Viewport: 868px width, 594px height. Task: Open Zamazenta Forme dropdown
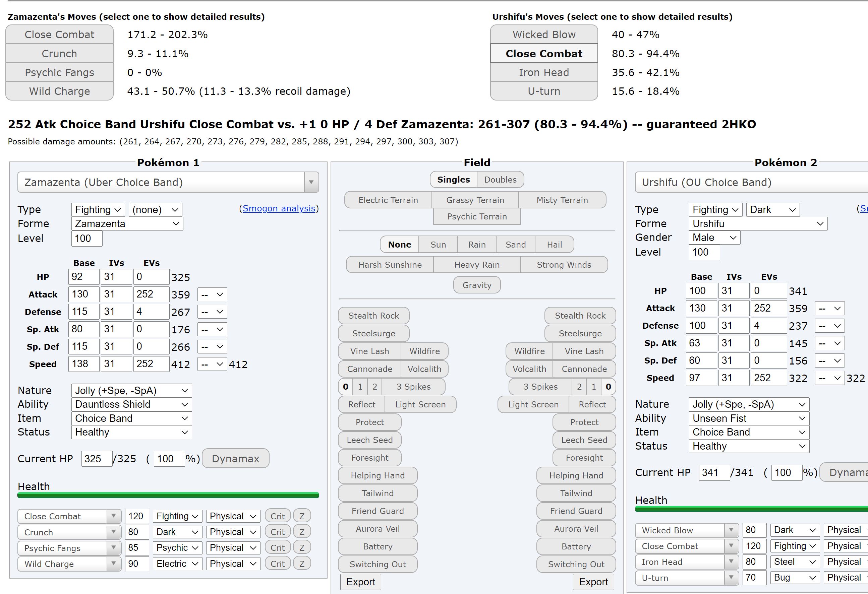(127, 223)
